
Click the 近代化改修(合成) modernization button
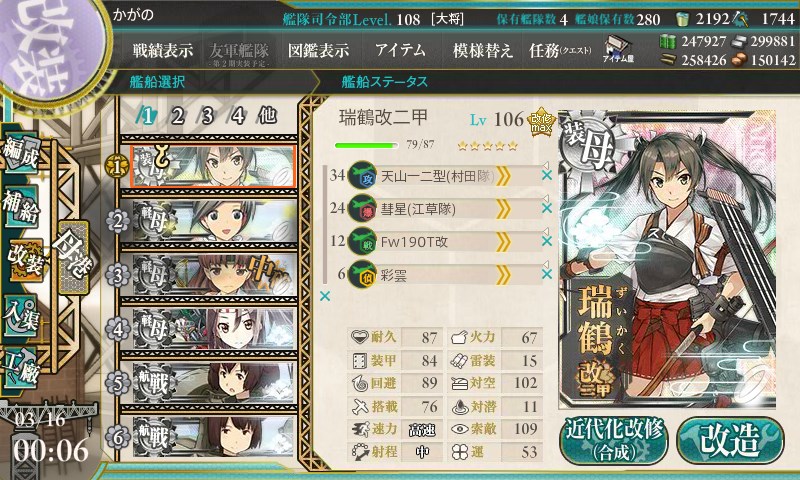click(x=614, y=440)
